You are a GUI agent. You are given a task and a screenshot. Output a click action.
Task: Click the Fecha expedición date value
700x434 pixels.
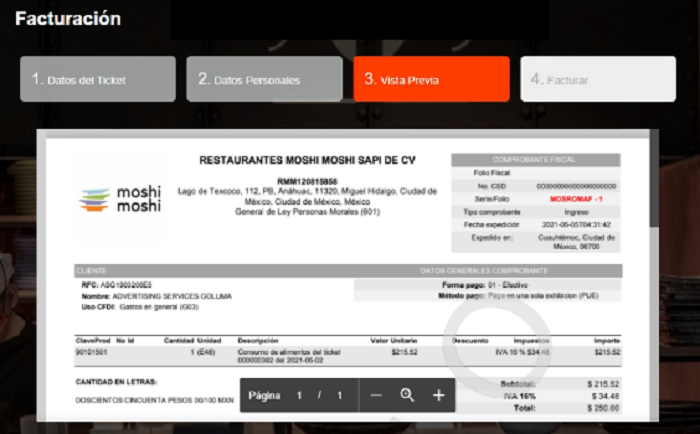click(x=576, y=225)
